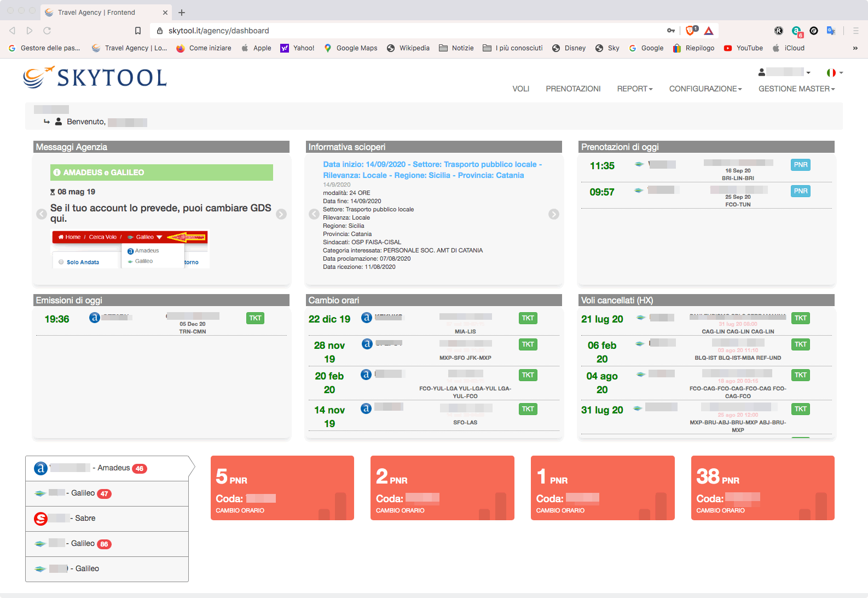Click the PNR button for 11:35 booking
Screen dimensions: 868x598
800,165
